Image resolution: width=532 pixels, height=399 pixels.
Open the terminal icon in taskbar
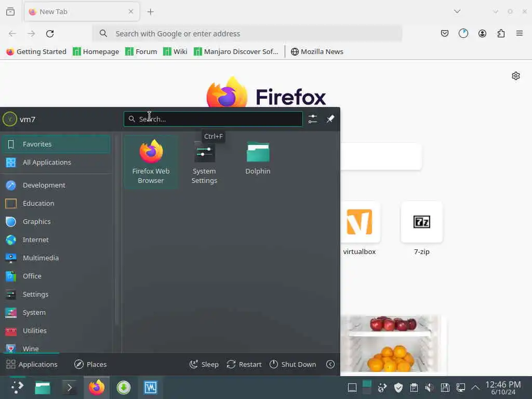click(70, 388)
